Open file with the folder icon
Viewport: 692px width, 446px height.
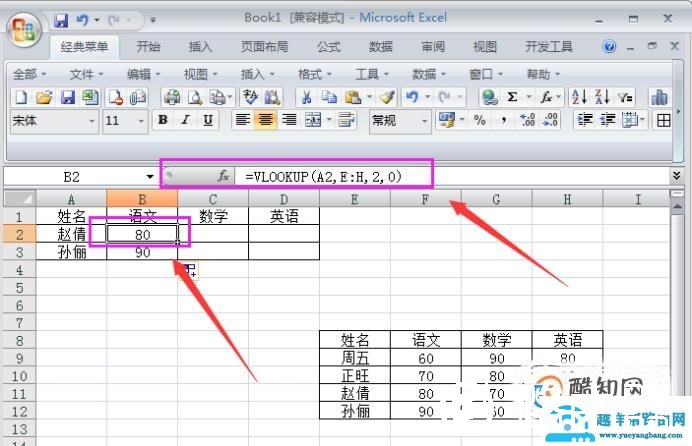coord(44,97)
